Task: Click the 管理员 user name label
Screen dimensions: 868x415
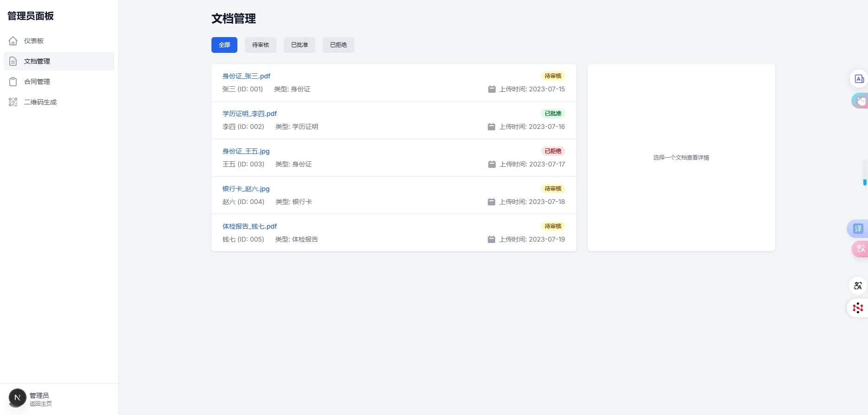Action: 39,396
